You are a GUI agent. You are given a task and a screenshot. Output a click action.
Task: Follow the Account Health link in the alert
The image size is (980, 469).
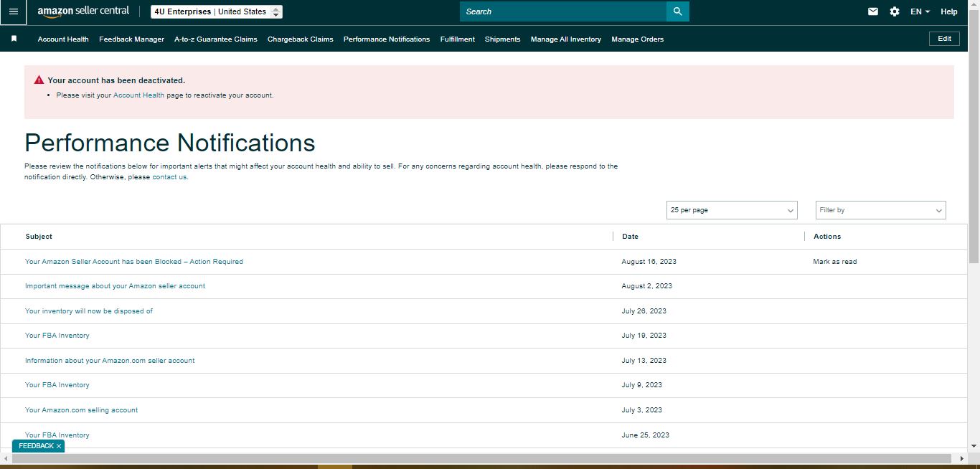tap(138, 95)
